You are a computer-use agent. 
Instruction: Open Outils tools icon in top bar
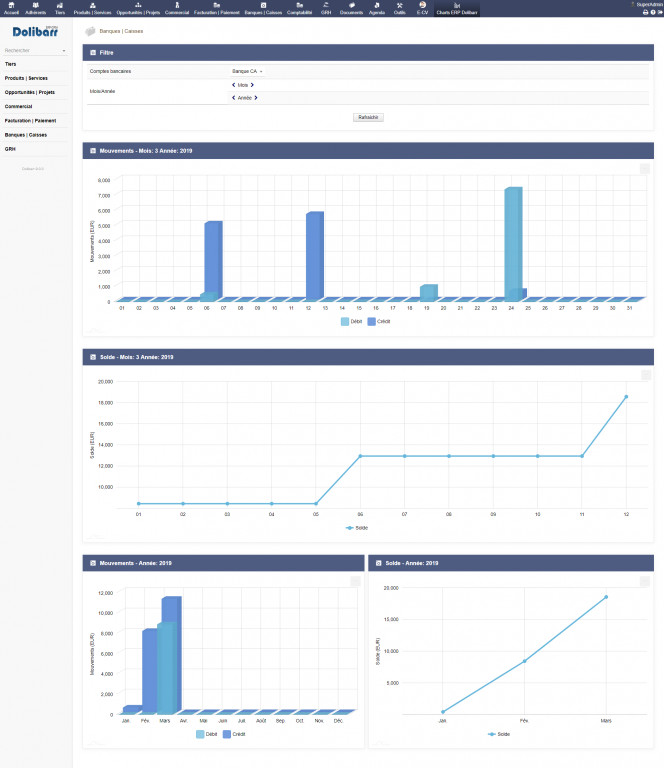point(400,8)
